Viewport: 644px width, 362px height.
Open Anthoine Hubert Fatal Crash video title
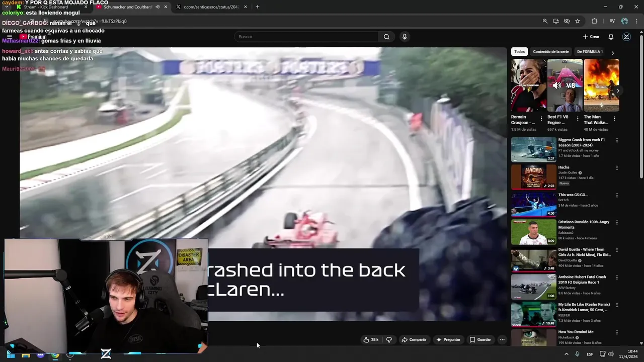pos(582,280)
